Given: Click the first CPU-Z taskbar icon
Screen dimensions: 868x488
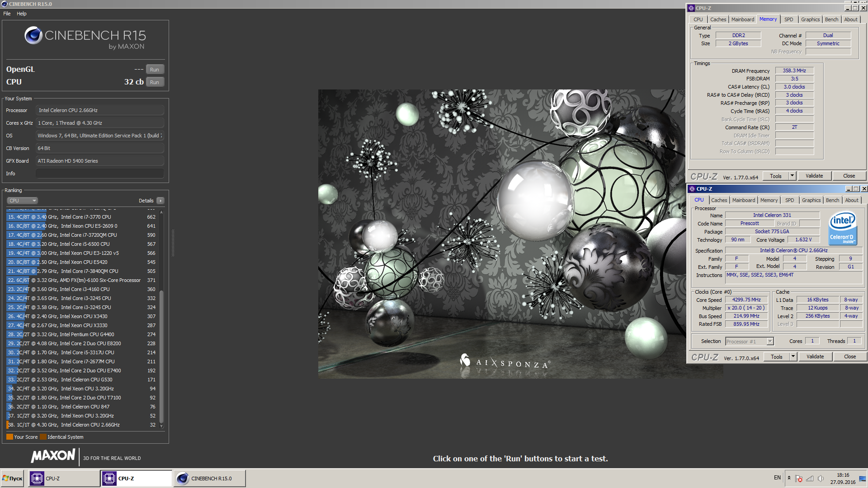Looking at the screenshot, I should [x=37, y=479].
